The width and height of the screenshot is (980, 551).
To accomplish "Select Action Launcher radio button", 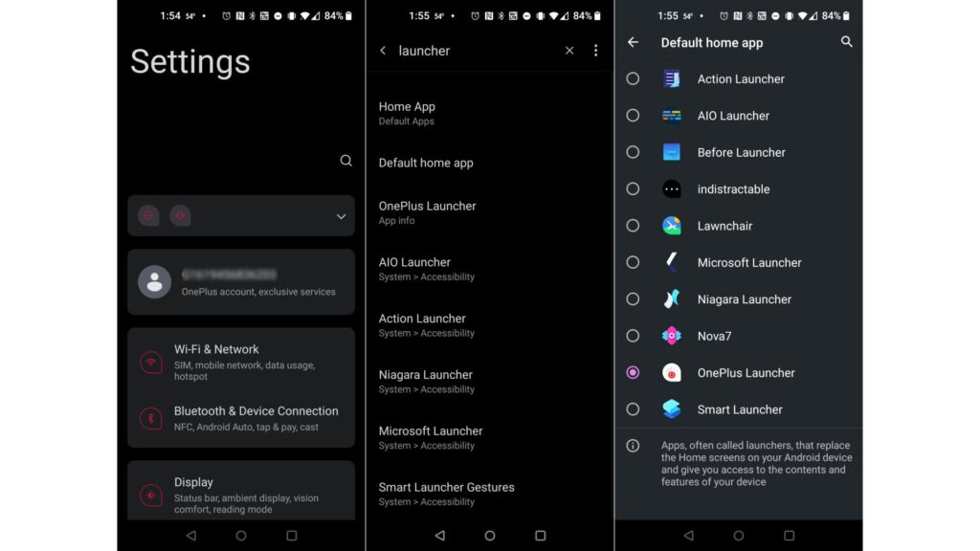I will [633, 78].
